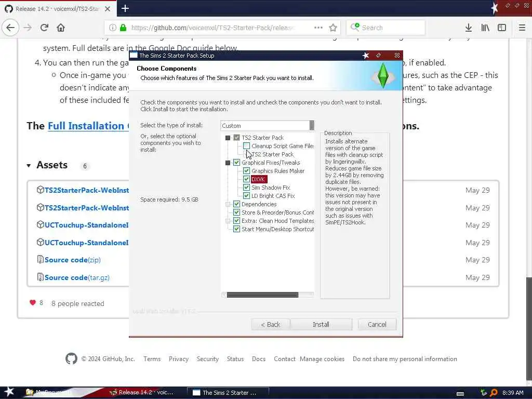
Task: Open the Privacy footer link
Action: (179, 358)
